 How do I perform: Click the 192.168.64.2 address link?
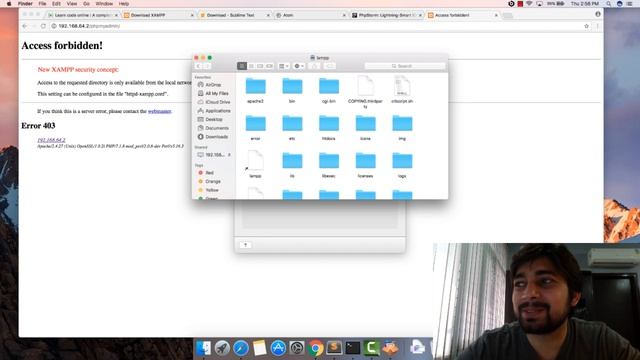pyautogui.click(x=51, y=140)
